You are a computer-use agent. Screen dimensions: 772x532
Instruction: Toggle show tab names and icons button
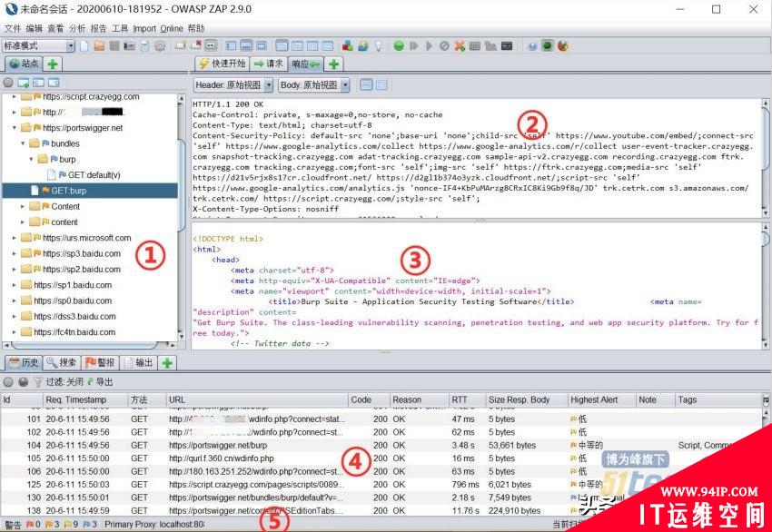click(211, 45)
